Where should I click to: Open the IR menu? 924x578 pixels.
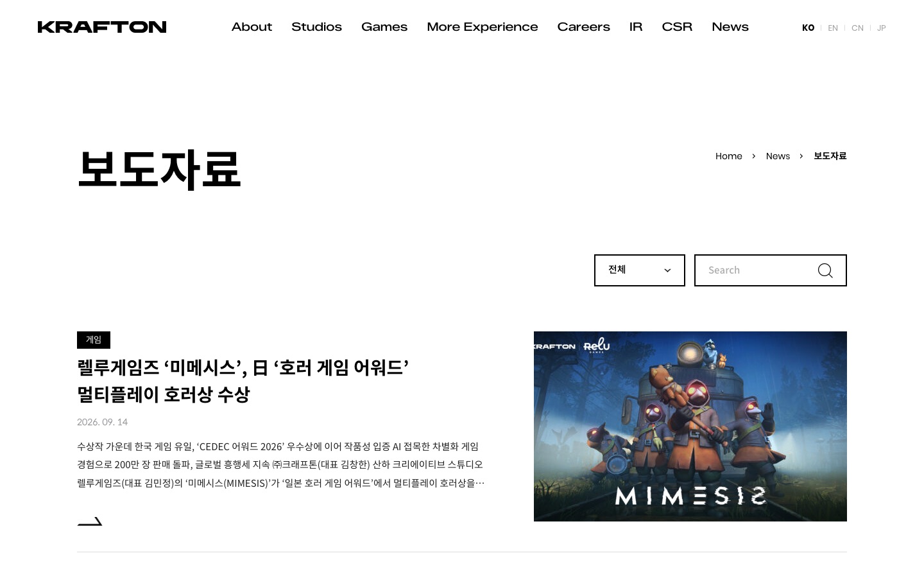click(636, 27)
